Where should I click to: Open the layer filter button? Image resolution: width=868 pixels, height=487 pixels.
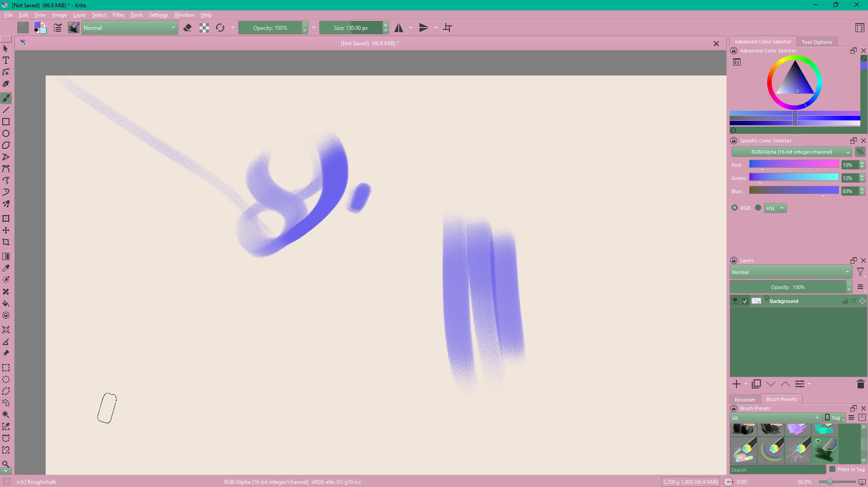coord(860,272)
